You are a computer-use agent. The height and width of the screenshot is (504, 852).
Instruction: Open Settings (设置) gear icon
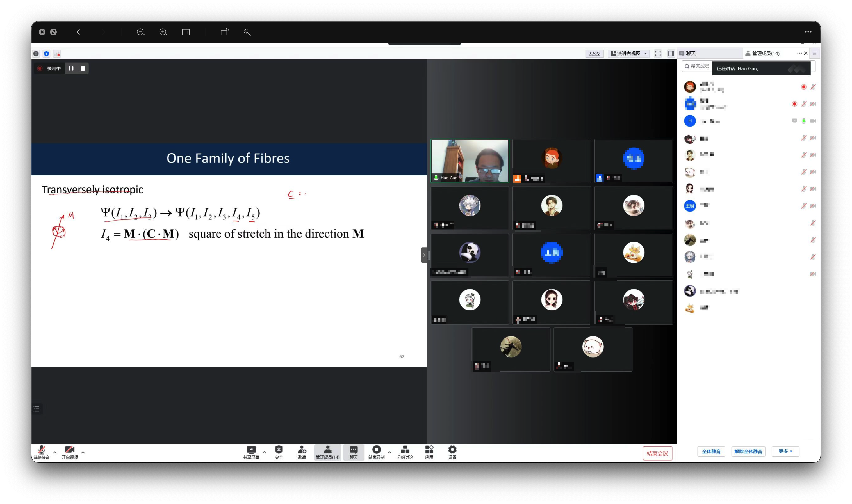tap(452, 450)
